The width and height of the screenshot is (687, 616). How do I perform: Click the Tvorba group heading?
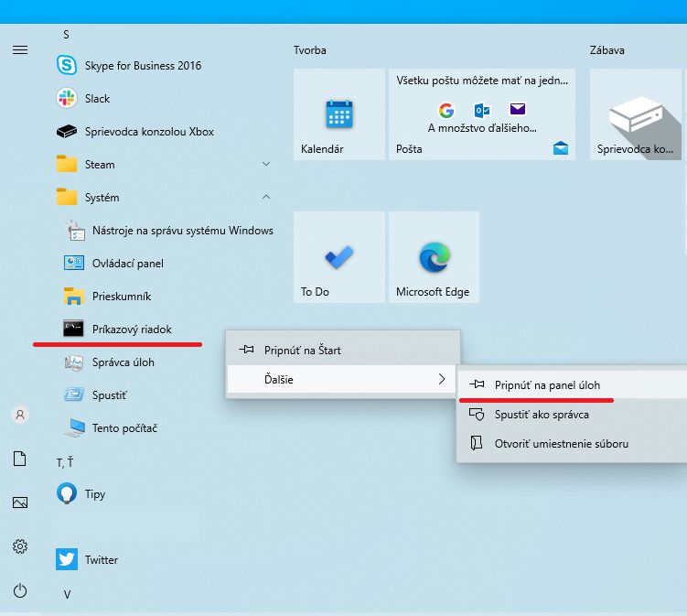click(310, 50)
